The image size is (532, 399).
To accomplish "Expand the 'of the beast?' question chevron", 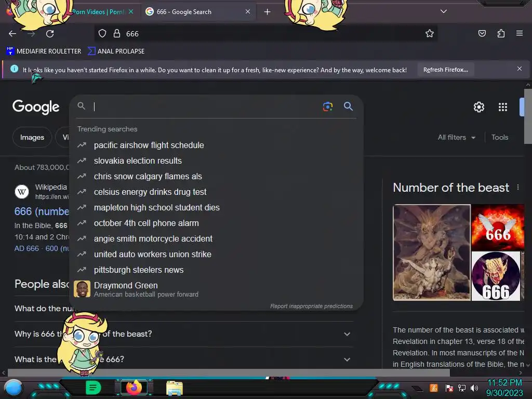I will click(x=347, y=334).
